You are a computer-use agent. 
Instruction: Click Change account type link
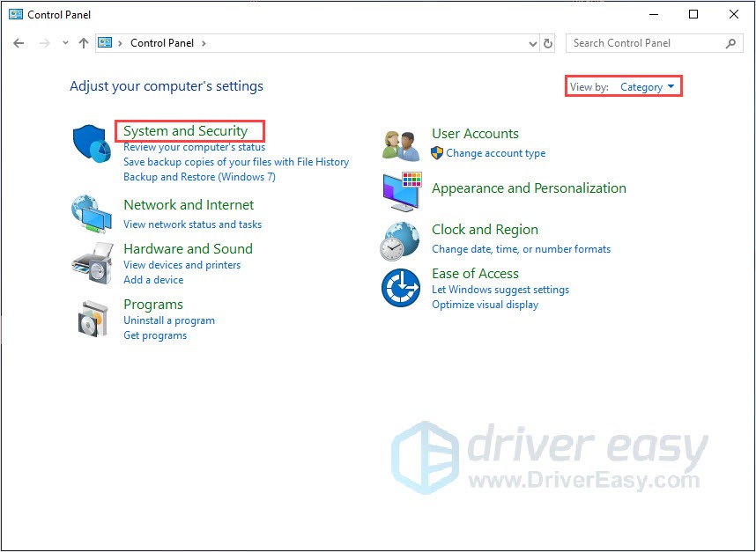tap(496, 153)
